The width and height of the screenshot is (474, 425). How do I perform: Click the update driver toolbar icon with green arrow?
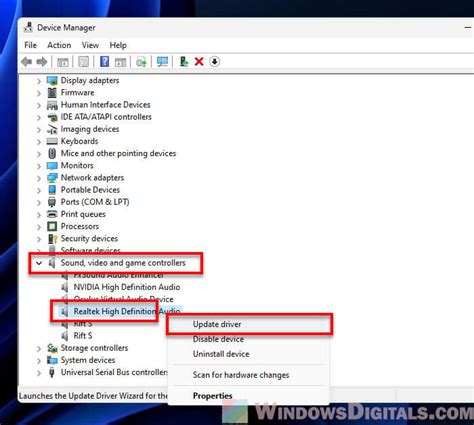184,62
